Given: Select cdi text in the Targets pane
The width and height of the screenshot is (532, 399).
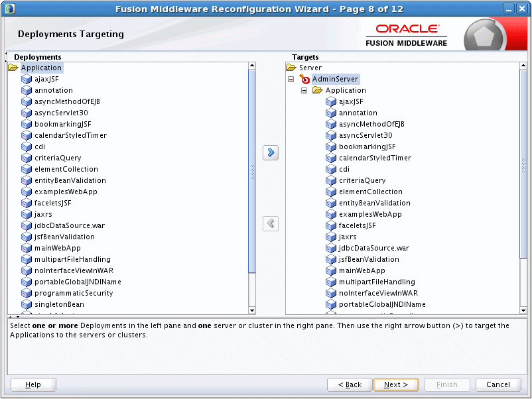Looking at the screenshot, I should point(344,169).
